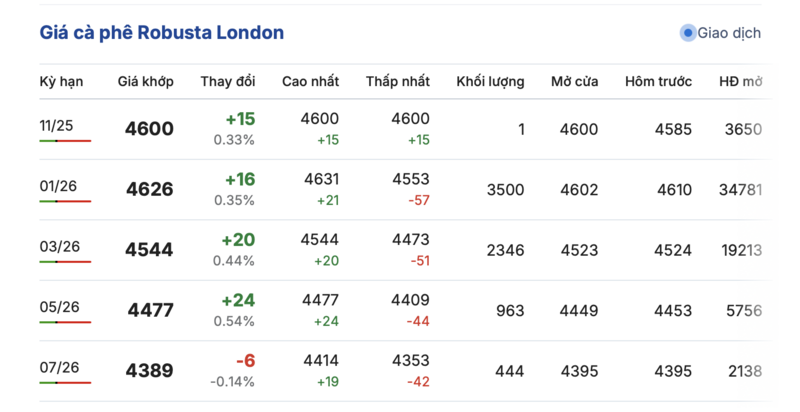Screen dimensions: 800x412
Task: Click the 05/26 contract range bar
Action: coord(65,322)
